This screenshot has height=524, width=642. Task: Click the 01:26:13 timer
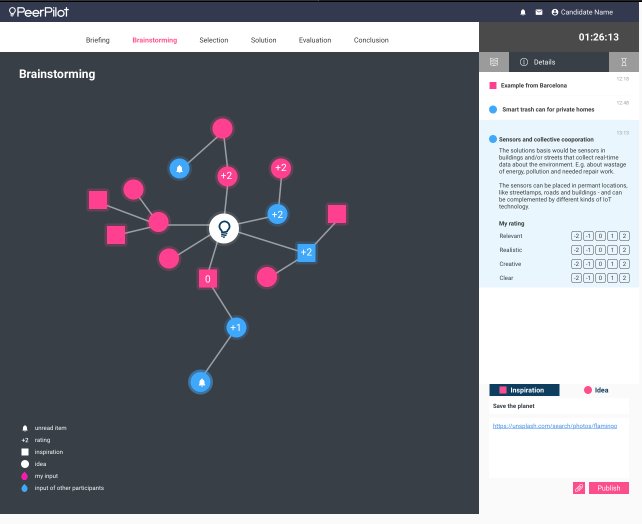click(x=599, y=37)
